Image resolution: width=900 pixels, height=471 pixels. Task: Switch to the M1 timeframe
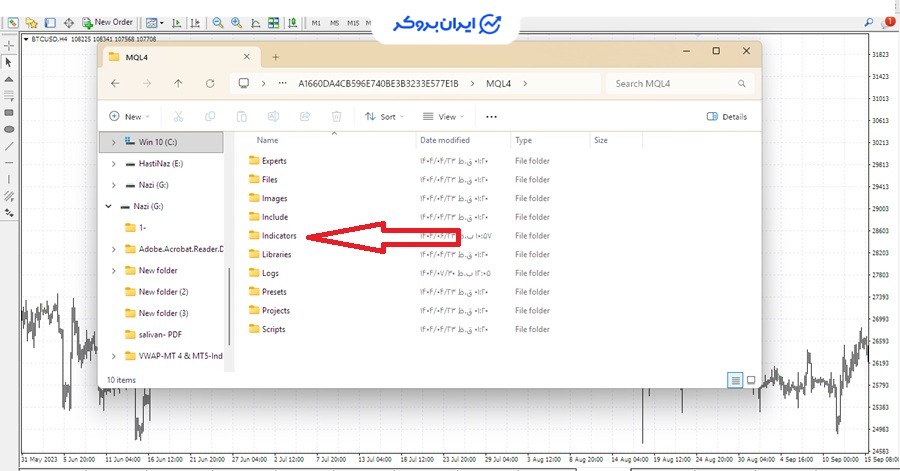316,21
